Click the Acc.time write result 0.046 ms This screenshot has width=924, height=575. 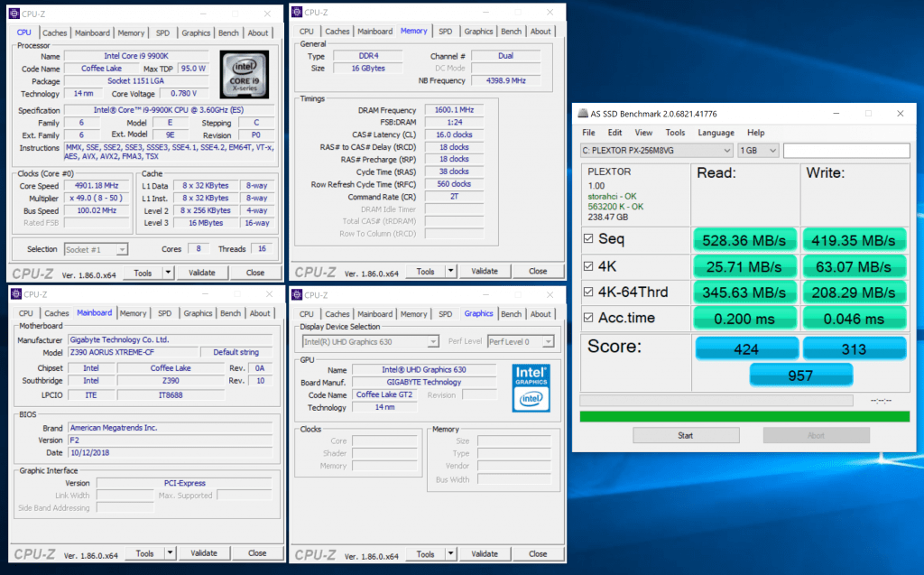point(854,319)
